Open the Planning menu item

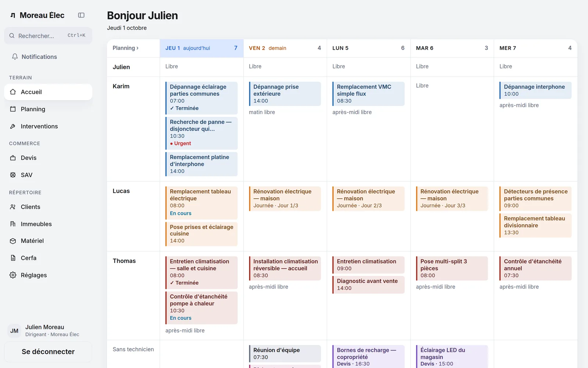(x=48, y=109)
